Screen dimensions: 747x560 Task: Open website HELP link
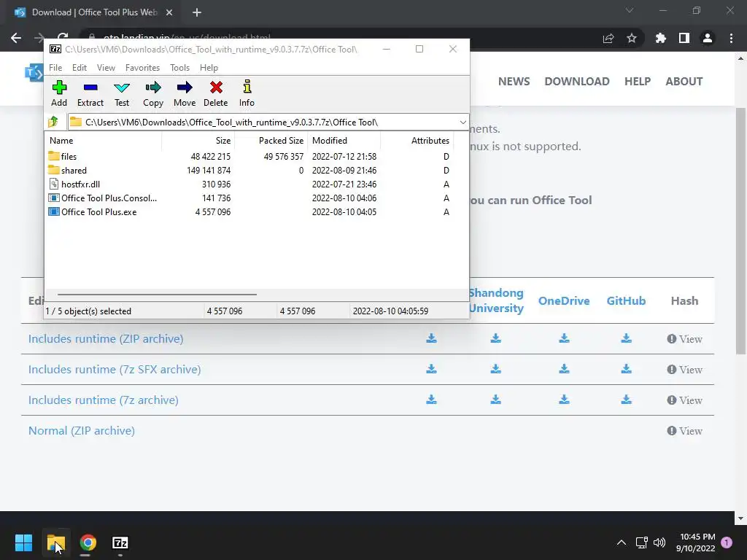(x=638, y=82)
